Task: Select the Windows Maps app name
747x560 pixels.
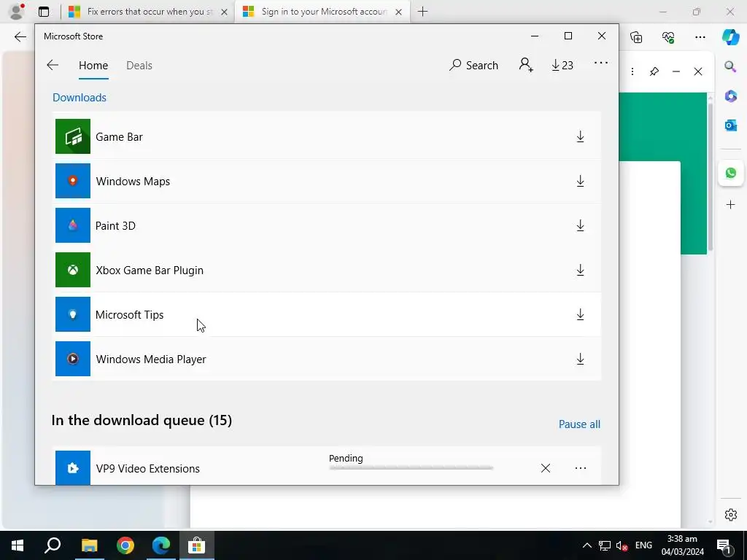Action: pyautogui.click(x=133, y=182)
